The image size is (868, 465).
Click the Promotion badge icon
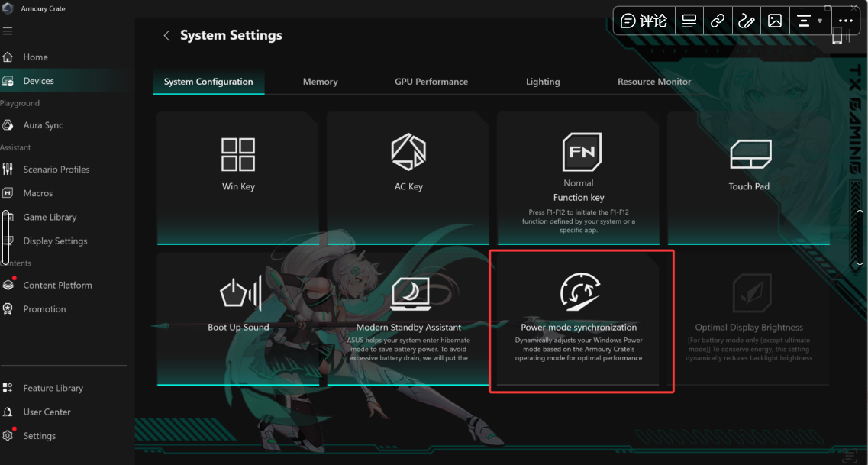pyautogui.click(x=7, y=309)
